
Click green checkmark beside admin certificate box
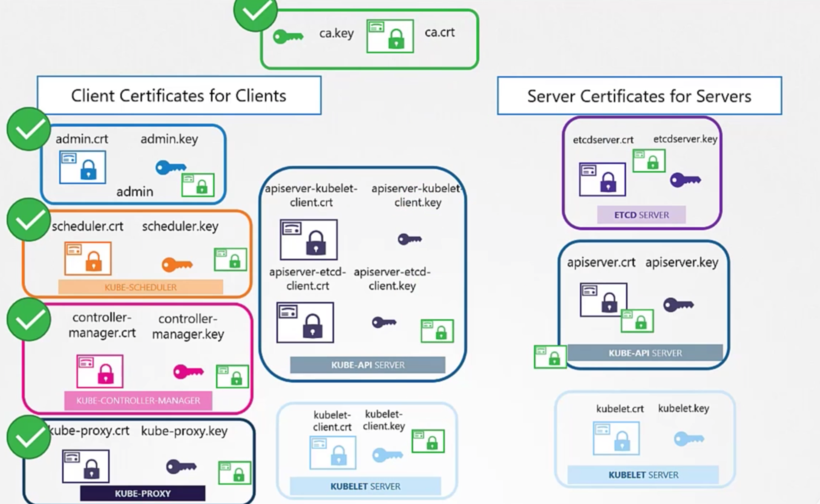[29, 129]
